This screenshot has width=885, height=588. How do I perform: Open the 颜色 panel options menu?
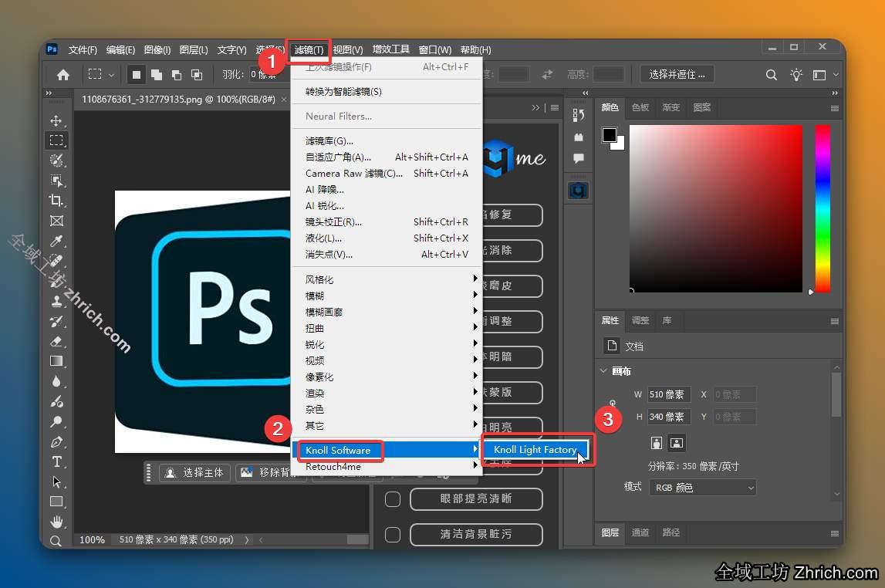pyautogui.click(x=834, y=108)
